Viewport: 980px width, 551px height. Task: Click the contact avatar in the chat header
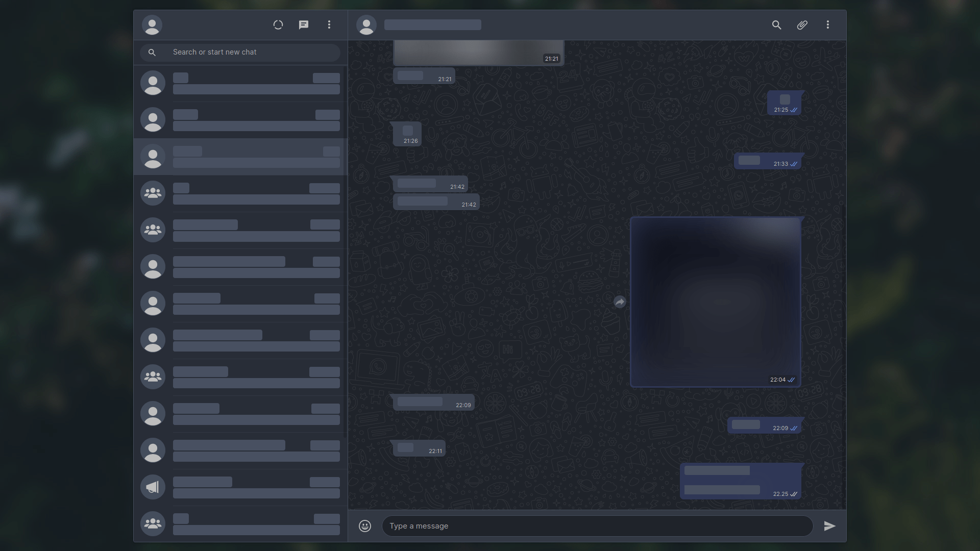[366, 25]
